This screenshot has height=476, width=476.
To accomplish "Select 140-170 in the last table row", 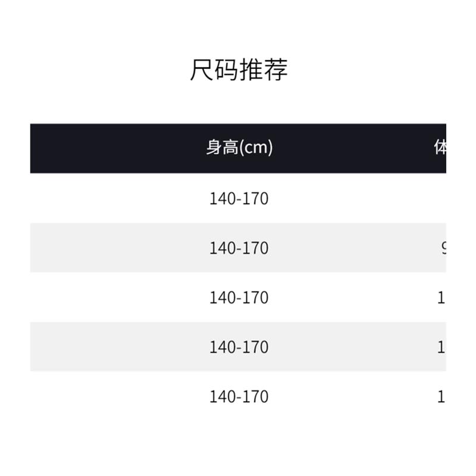I will [239, 396].
